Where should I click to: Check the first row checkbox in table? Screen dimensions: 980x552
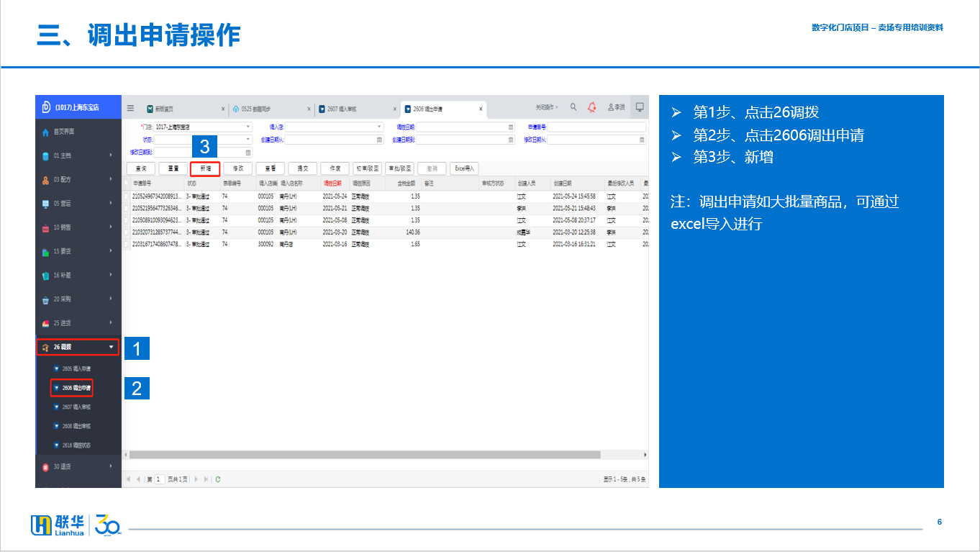coord(127,196)
